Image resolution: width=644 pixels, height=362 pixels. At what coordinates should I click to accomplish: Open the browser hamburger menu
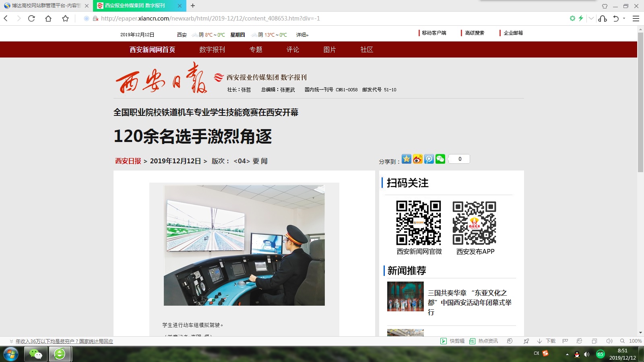tap(636, 19)
